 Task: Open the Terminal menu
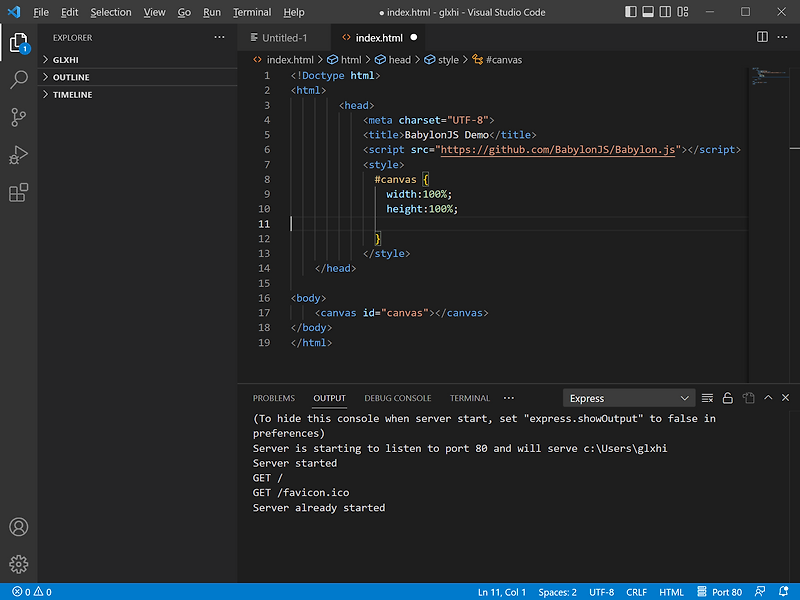click(252, 12)
